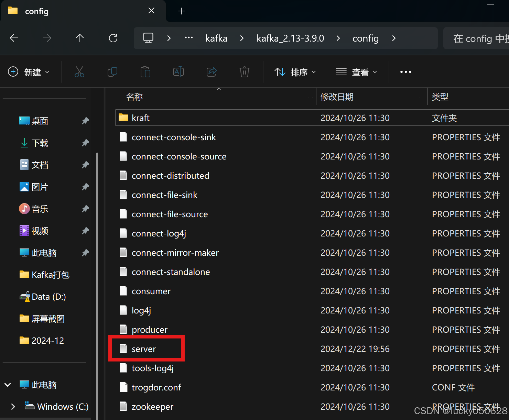Go back with the left arrow button

(14, 38)
